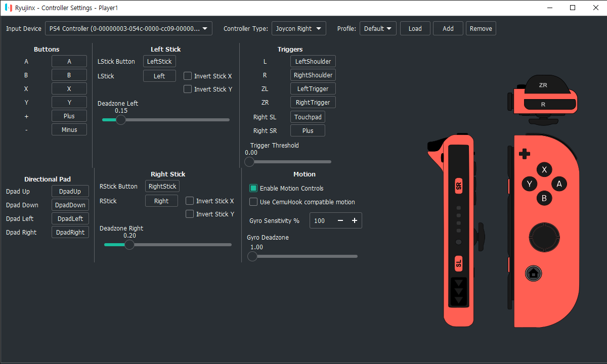
Task: Click the DpadRight mapping button
Action: [70, 232]
